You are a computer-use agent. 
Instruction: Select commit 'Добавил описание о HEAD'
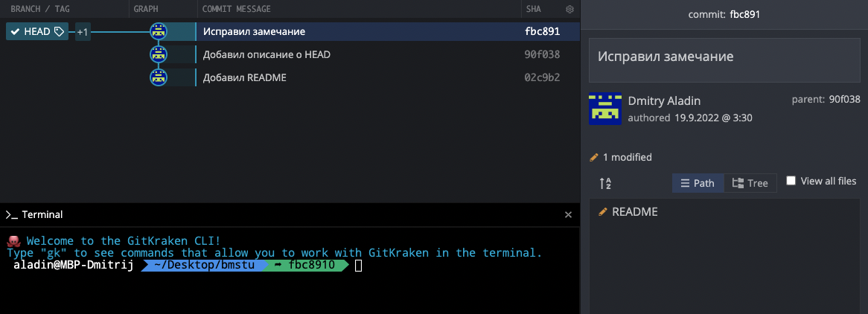pos(267,54)
